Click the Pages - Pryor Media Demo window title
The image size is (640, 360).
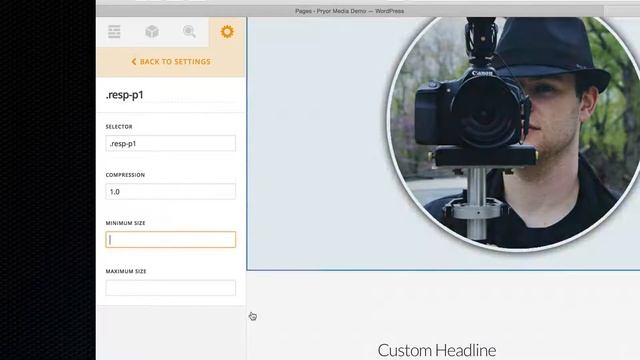(x=349, y=11)
